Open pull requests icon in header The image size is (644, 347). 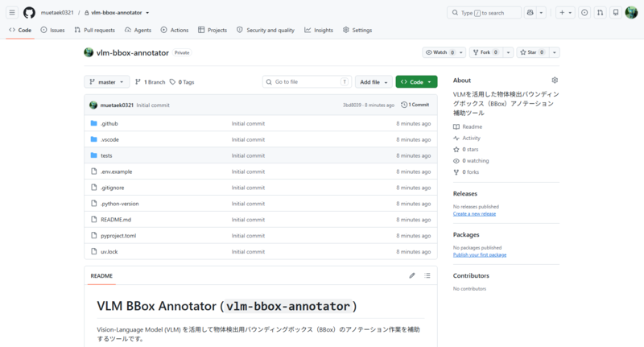[600, 13]
